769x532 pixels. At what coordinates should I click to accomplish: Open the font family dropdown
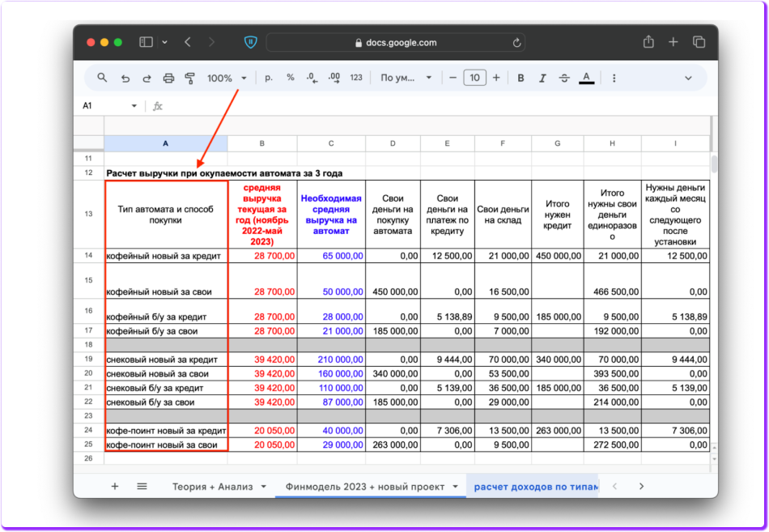point(406,79)
